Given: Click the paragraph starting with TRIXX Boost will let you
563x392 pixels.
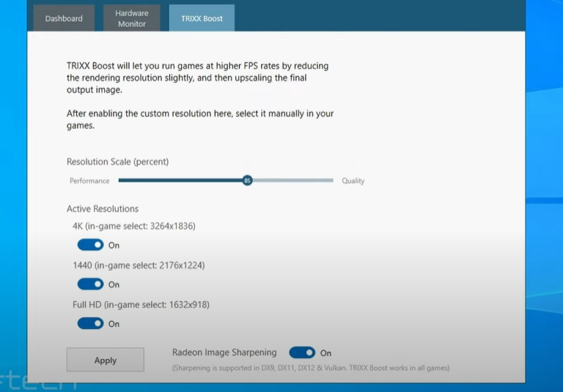Looking at the screenshot, I should pos(197,78).
